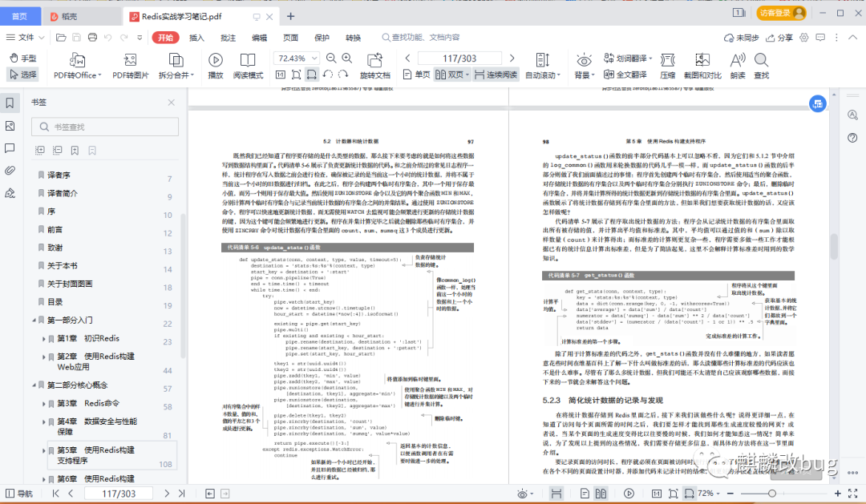
Task: Open the 插入 ribbon tab
Action: click(x=196, y=38)
